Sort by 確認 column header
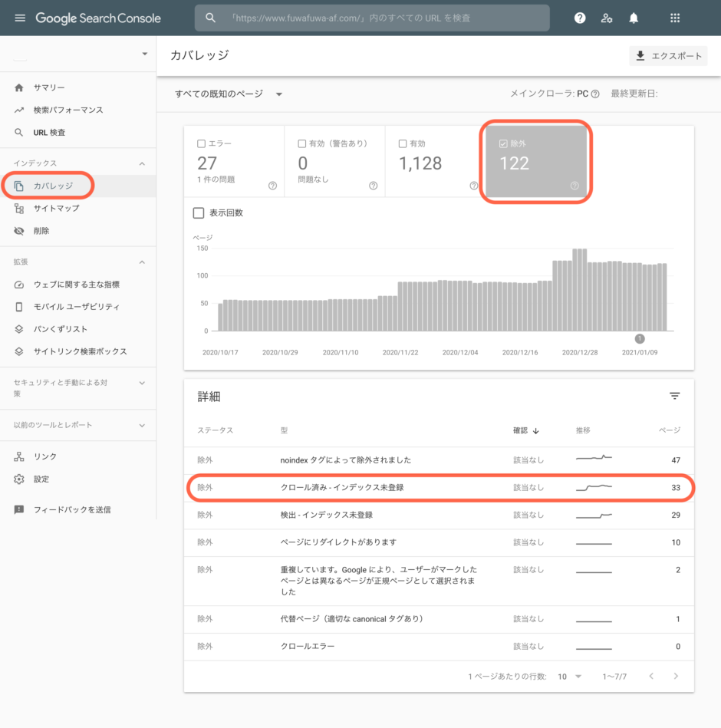 point(526,430)
